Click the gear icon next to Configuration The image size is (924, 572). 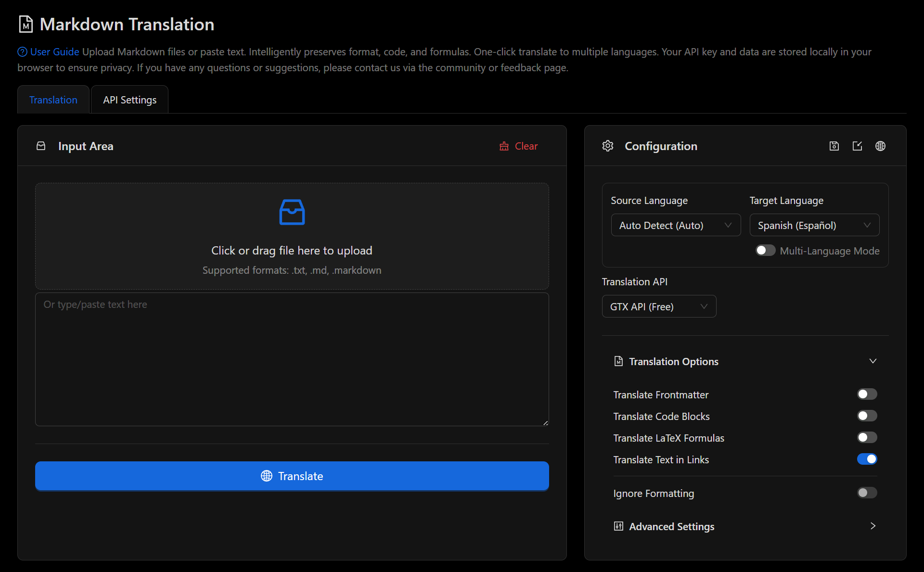click(x=607, y=146)
